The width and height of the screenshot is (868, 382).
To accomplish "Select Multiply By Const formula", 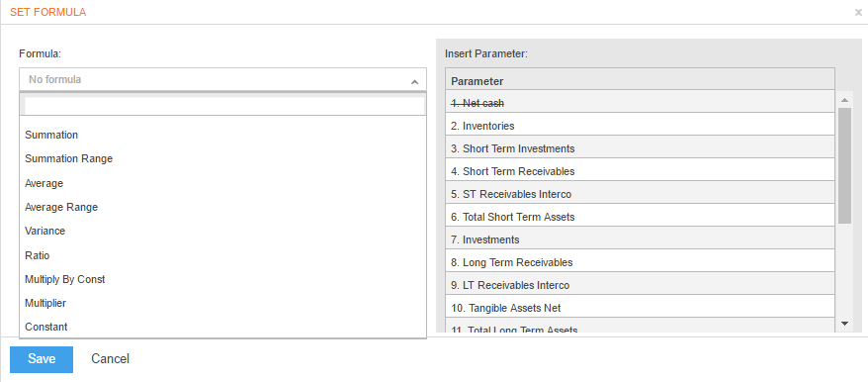I will click(x=222, y=279).
